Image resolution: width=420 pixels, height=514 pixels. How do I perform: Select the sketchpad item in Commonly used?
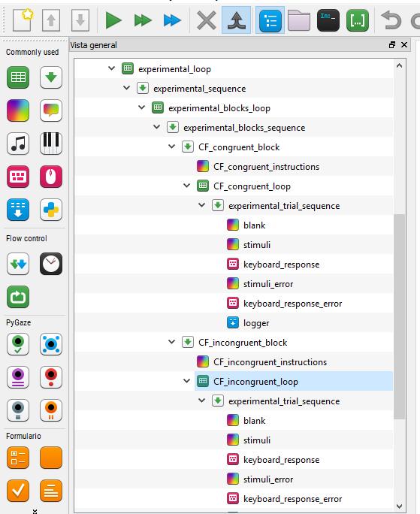[18, 110]
